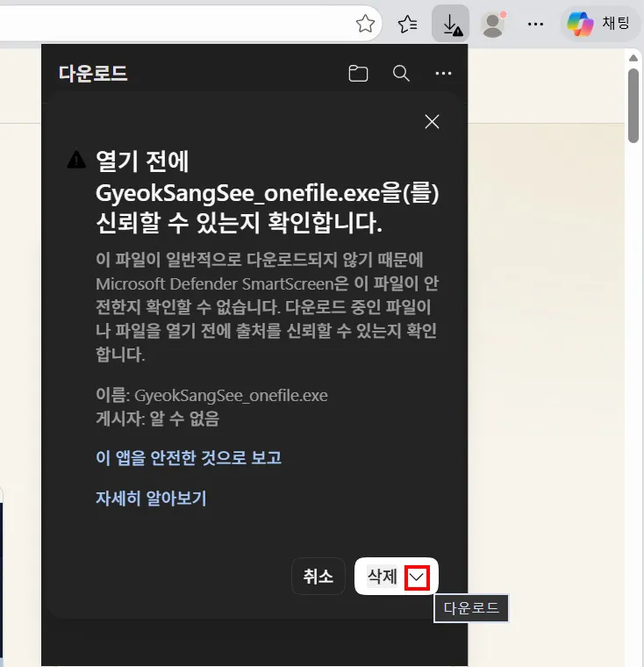Expand the dropdown arrow next to 삭제

click(417, 577)
